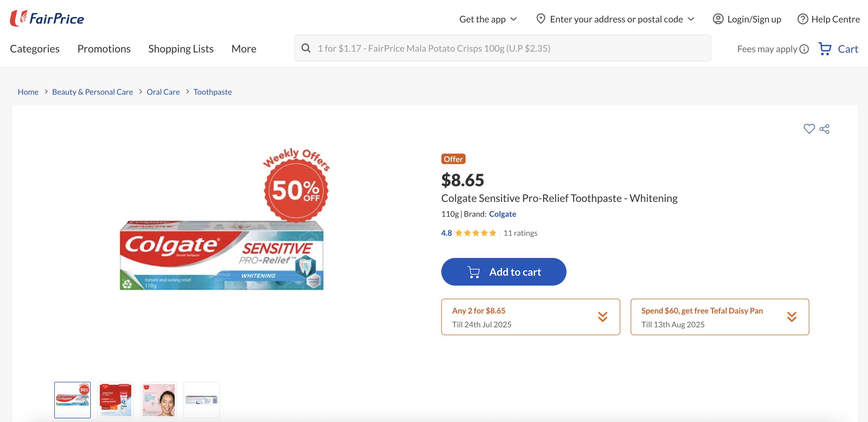Viewport: 868px width, 422px height.
Task: Click the Login/Sign up account icon
Action: [718, 19]
